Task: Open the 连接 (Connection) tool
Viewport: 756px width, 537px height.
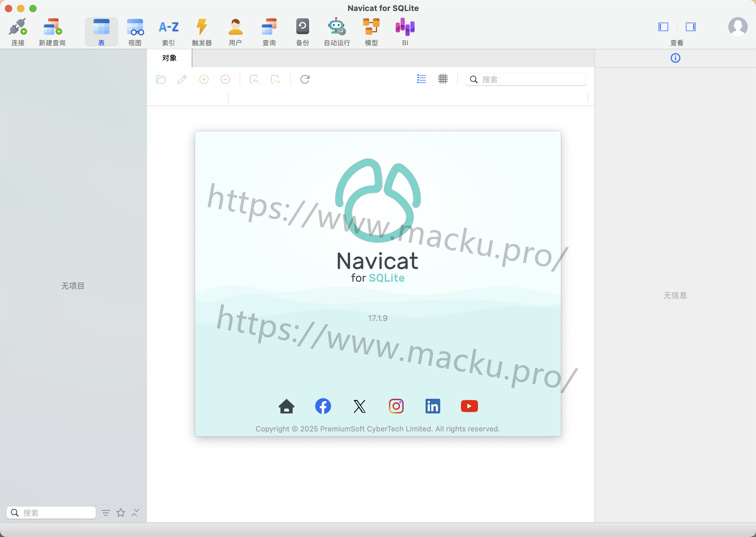Action: coord(18,32)
